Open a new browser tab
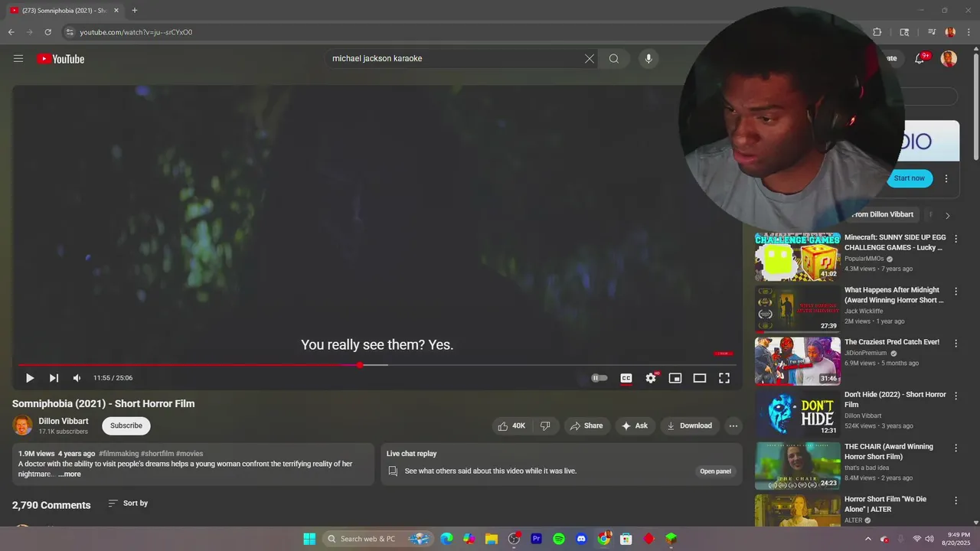 click(135, 11)
